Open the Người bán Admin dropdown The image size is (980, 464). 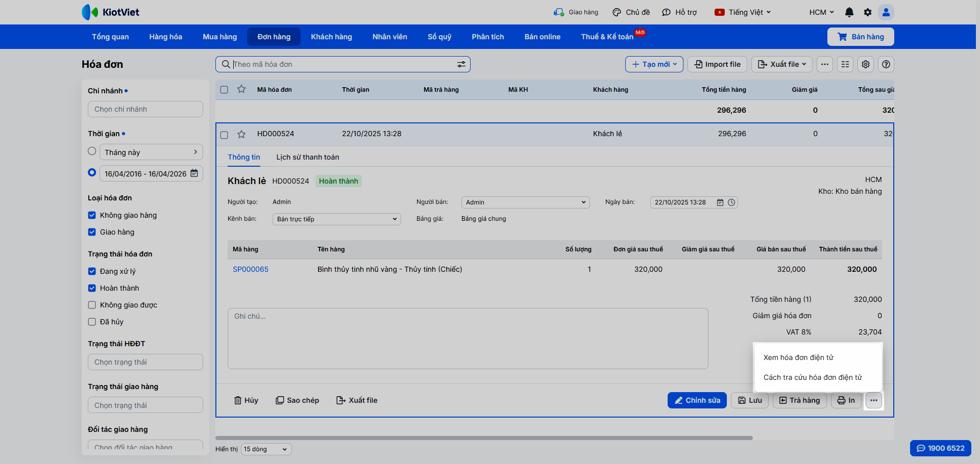525,202
